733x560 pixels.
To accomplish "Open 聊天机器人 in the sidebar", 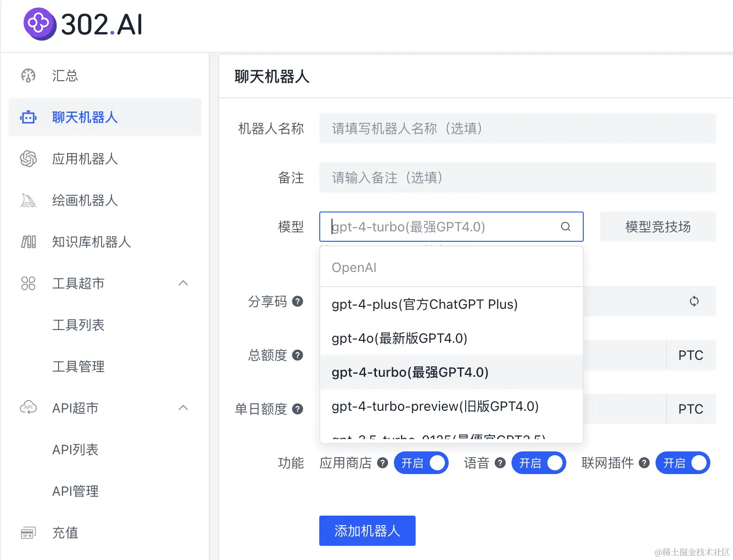I will pos(105,117).
